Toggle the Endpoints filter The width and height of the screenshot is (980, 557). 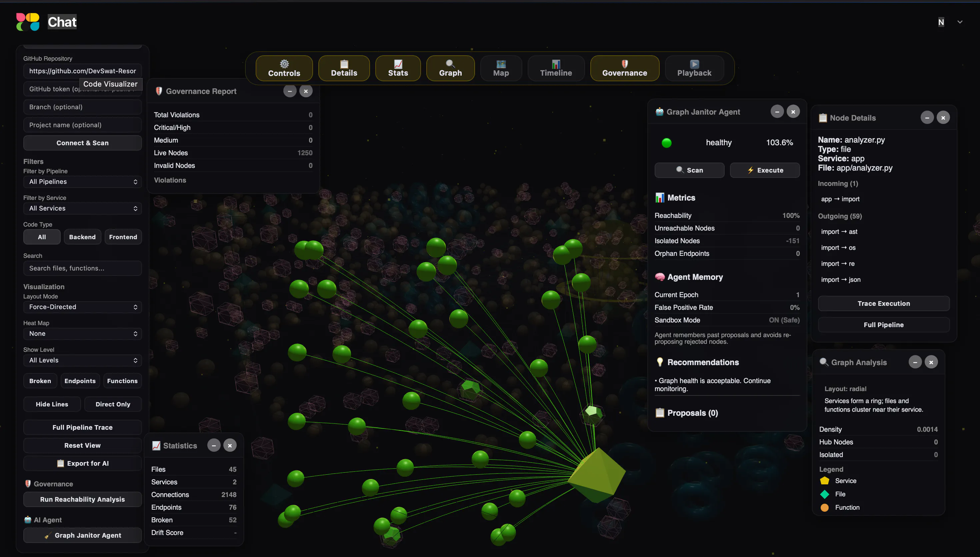tap(80, 381)
